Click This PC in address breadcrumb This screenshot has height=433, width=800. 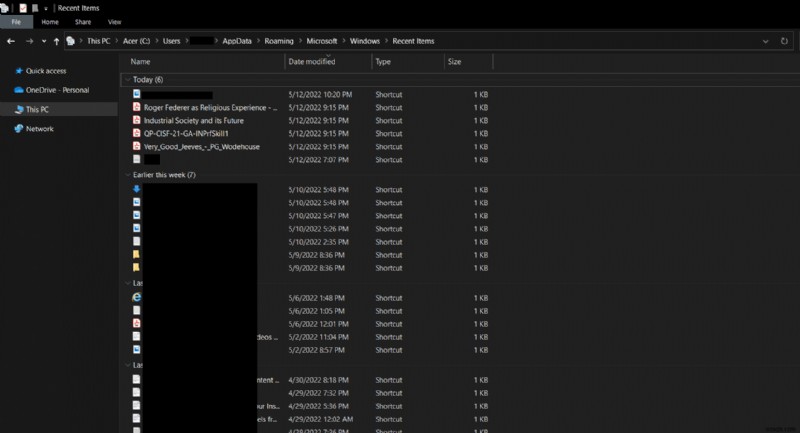click(98, 41)
